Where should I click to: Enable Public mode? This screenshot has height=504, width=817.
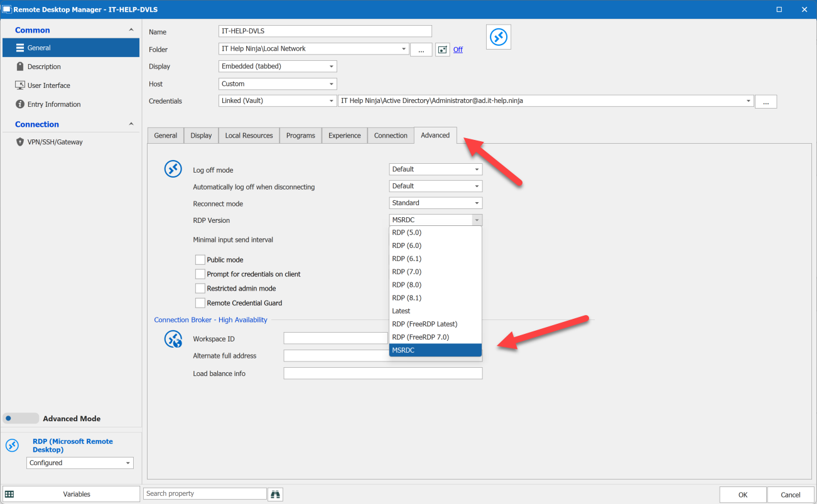pyautogui.click(x=200, y=259)
